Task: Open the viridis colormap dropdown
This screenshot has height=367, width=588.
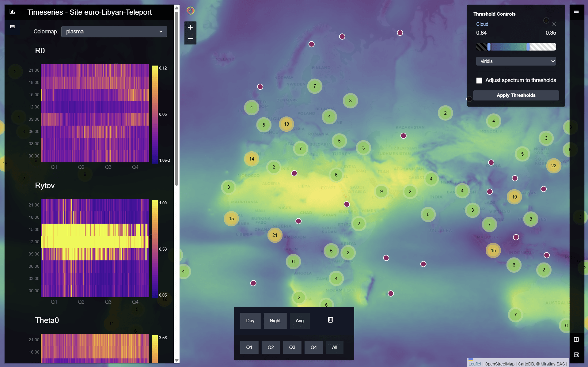Action: [x=516, y=61]
